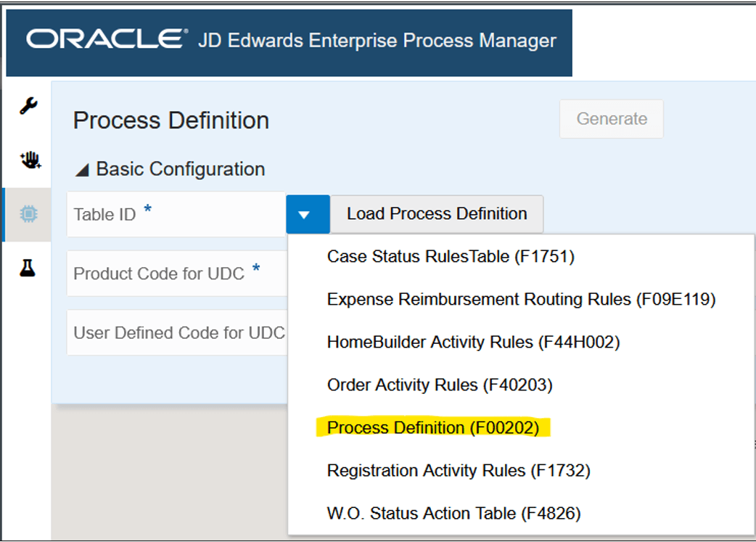Select the hand sparkle icon in sidebar

coord(30,160)
